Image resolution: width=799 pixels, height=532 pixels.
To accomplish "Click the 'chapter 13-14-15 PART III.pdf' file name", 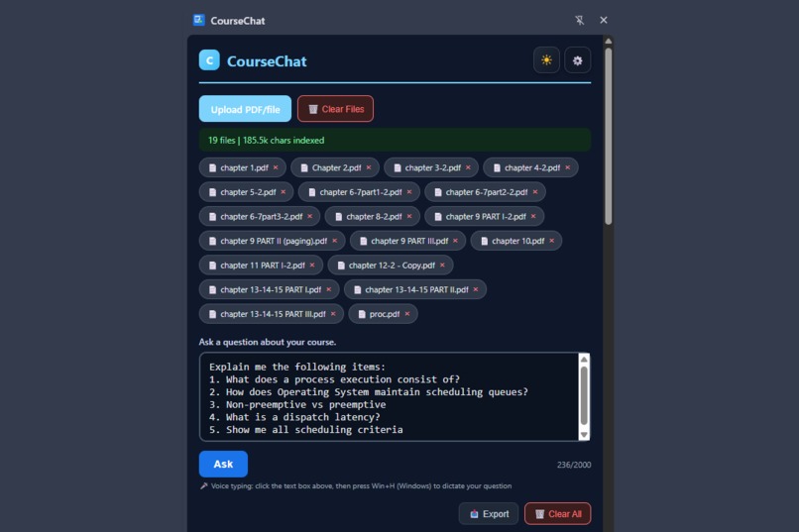I will pyautogui.click(x=274, y=314).
